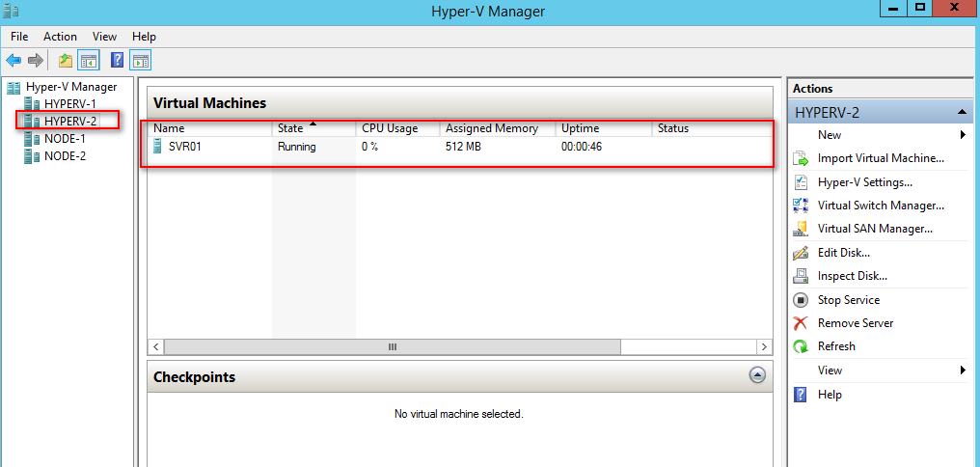Click the Import Virtual Machine icon
This screenshot has width=980, height=467.
pyautogui.click(x=801, y=159)
